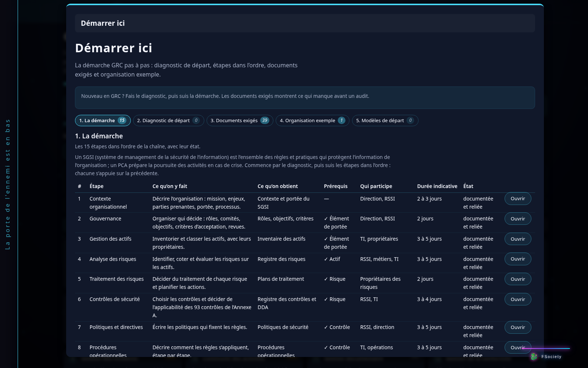Click Ouvrir for the Gouvernance row
This screenshot has height=368, width=588.
pyautogui.click(x=518, y=219)
